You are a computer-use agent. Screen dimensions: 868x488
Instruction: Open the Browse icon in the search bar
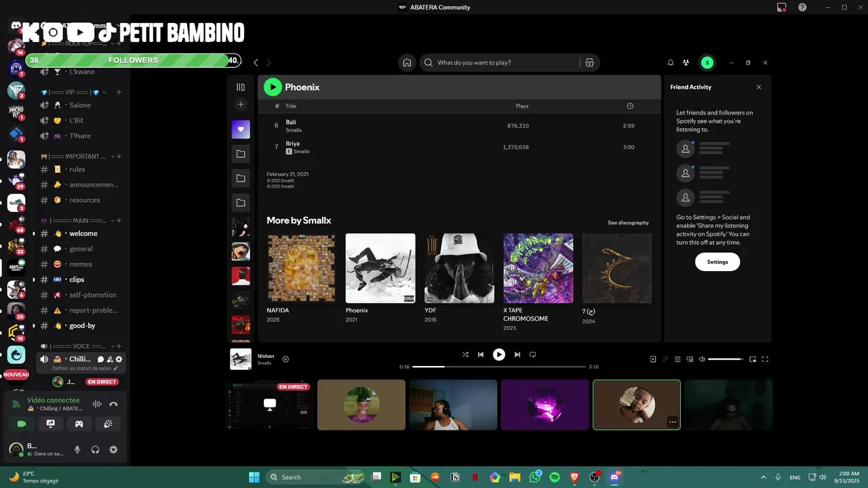click(x=589, y=62)
